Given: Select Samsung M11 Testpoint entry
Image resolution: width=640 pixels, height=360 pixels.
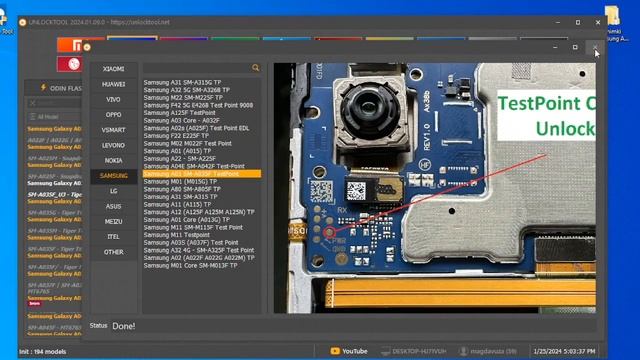Looking at the screenshot, I should coord(176,235).
